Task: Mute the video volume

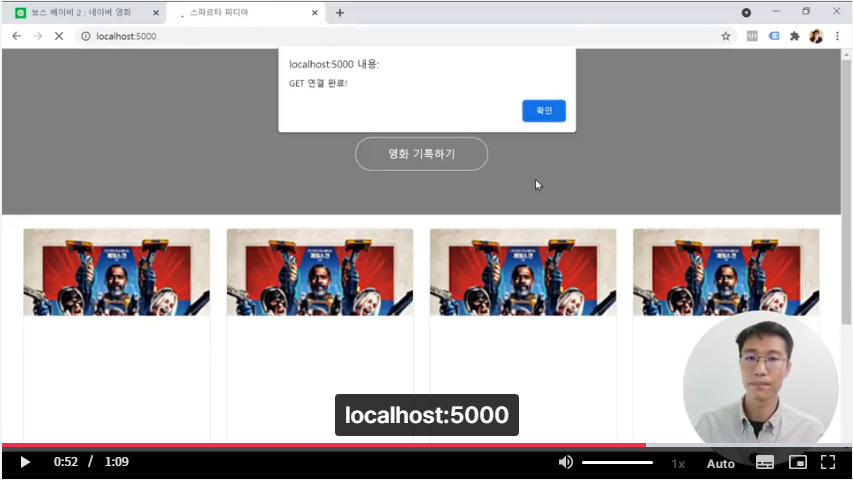Action: (565, 462)
